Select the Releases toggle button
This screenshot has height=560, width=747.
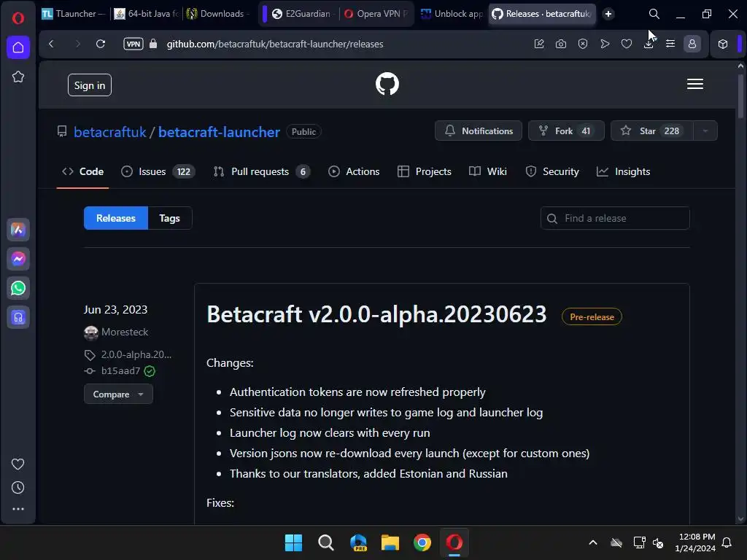[x=116, y=218]
